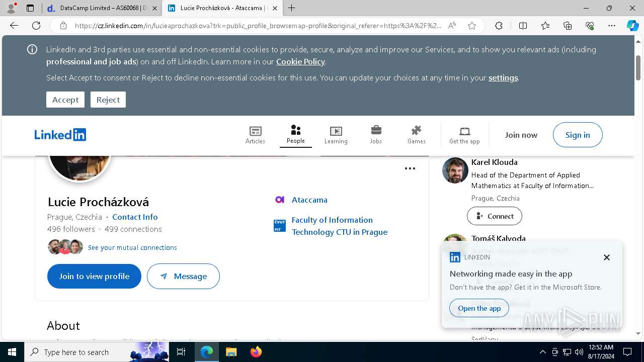Viewport: 644px width, 362px height.
Task: Click the browser back arrow
Action: click(14, 26)
